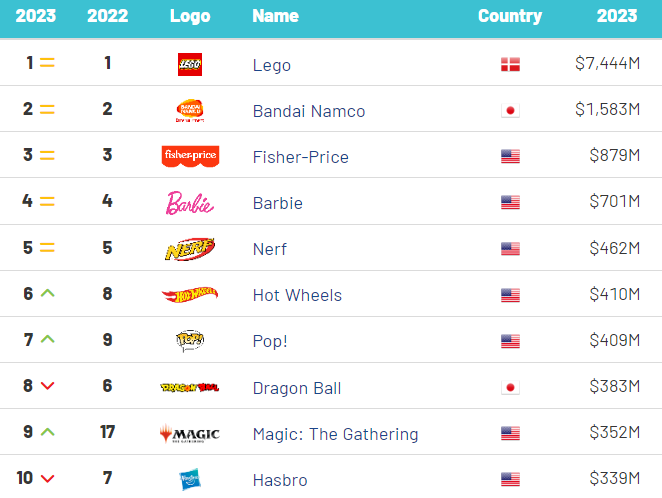Click the blue Hasbro logo

point(190,479)
